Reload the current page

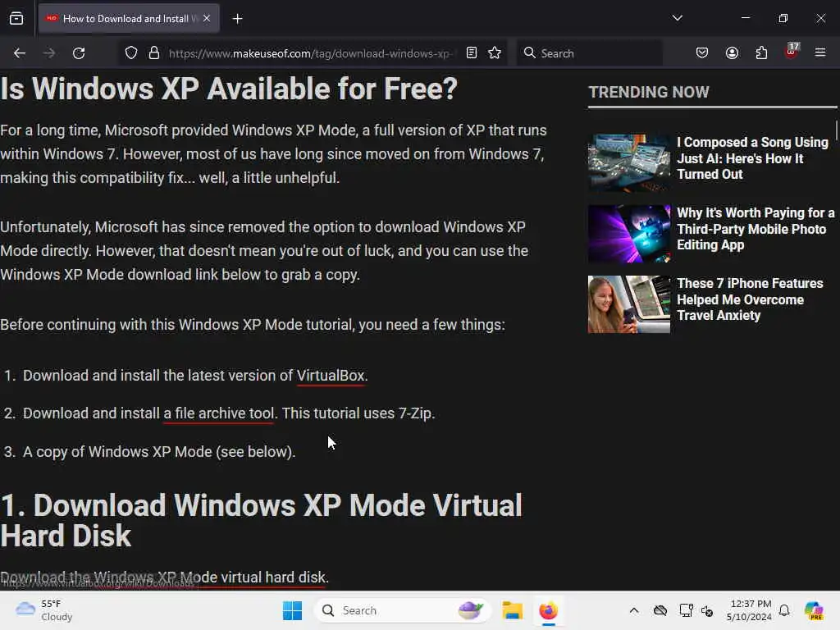(x=79, y=53)
